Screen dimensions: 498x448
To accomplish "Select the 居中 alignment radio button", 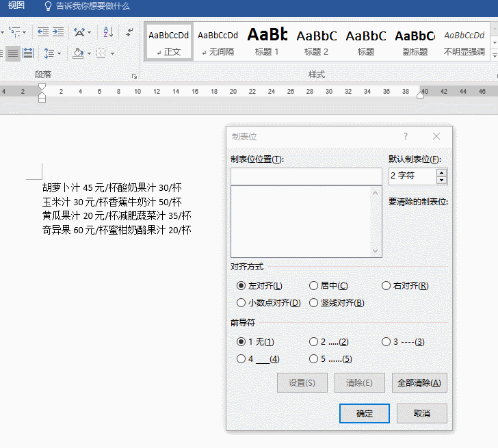I will click(313, 286).
